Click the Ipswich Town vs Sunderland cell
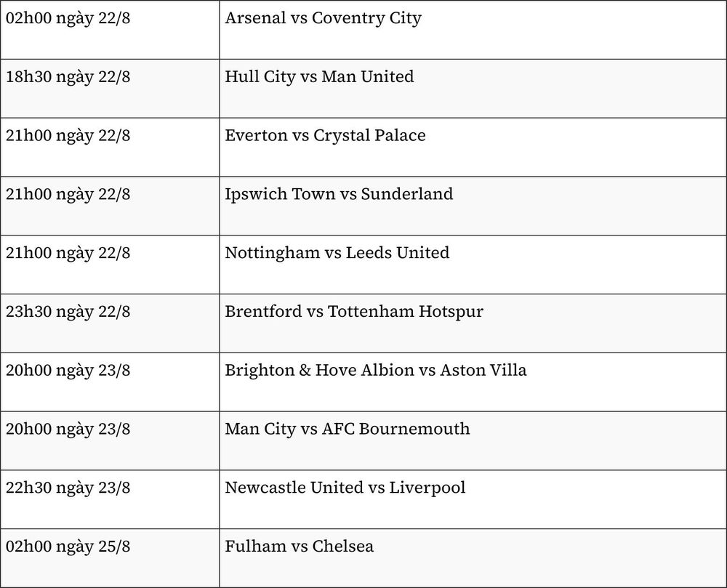The width and height of the screenshot is (727, 588). tap(473, 206)
